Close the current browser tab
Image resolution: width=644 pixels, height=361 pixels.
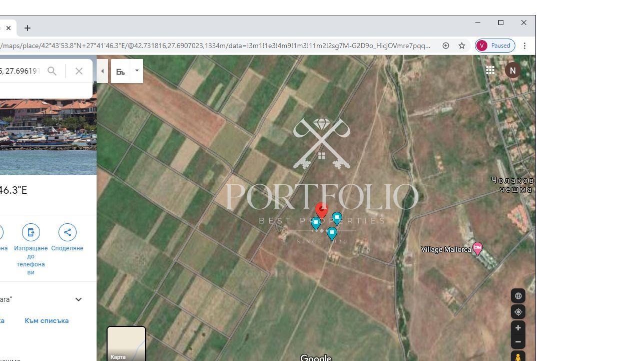pos(9,28)
